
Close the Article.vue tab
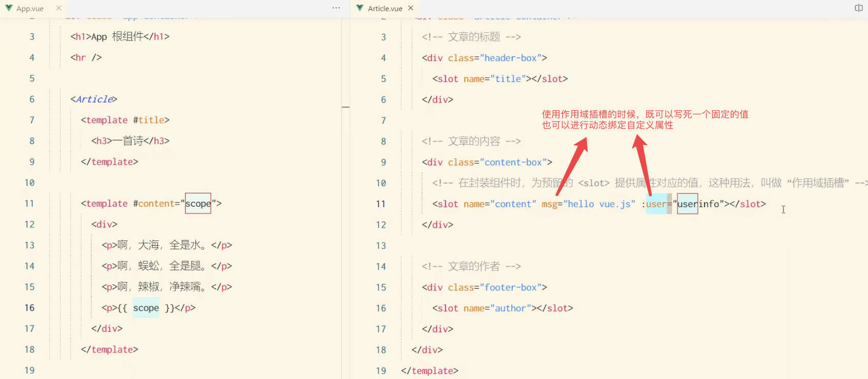coord(411,8)
